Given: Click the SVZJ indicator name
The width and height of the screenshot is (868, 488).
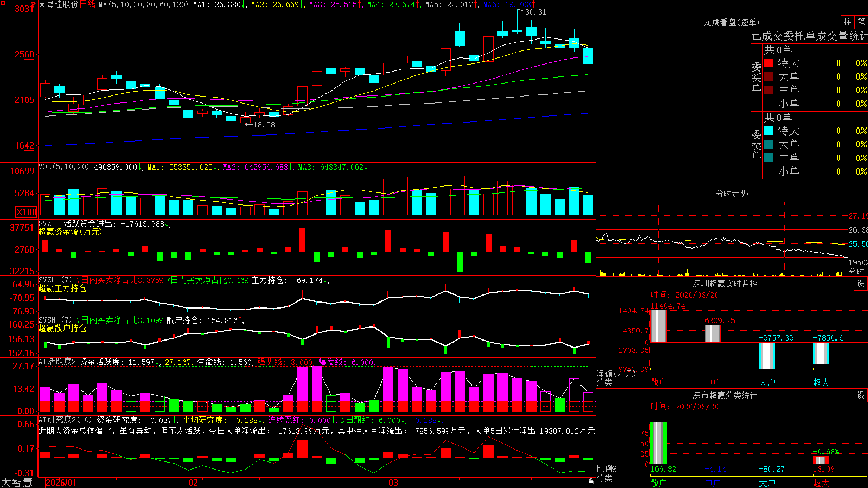Looking at the screenshot, I should point(47,223).
